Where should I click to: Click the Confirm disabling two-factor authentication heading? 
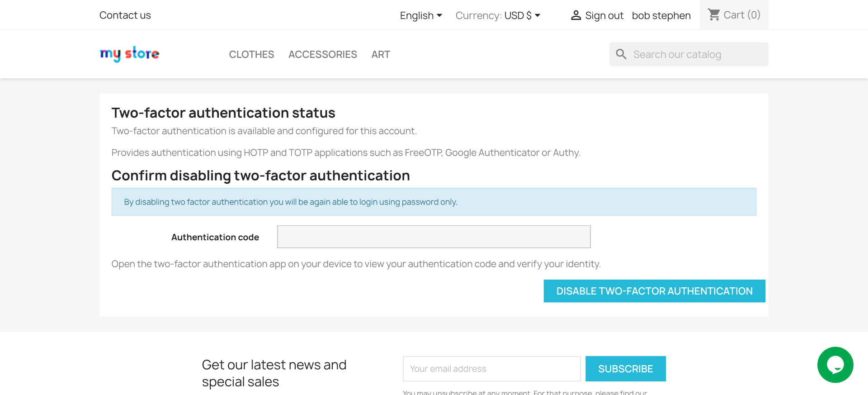click(260, 176)
